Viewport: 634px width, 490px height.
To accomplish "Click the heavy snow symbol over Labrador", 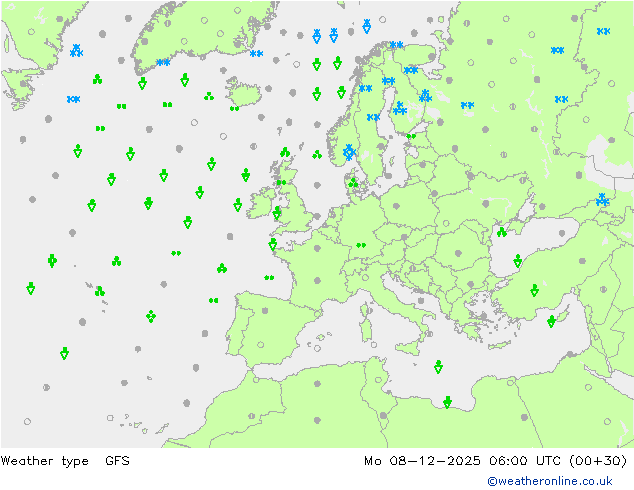I will (x=76, y=51).
